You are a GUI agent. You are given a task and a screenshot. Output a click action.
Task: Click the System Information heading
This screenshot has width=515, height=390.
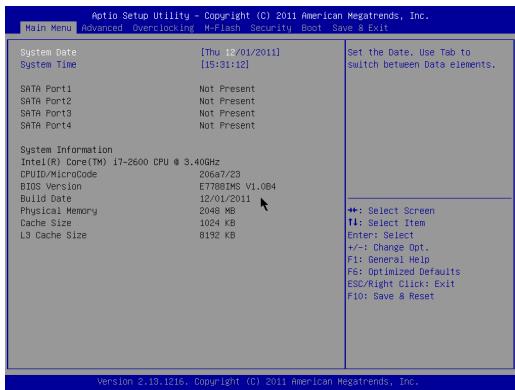(66, 150)
